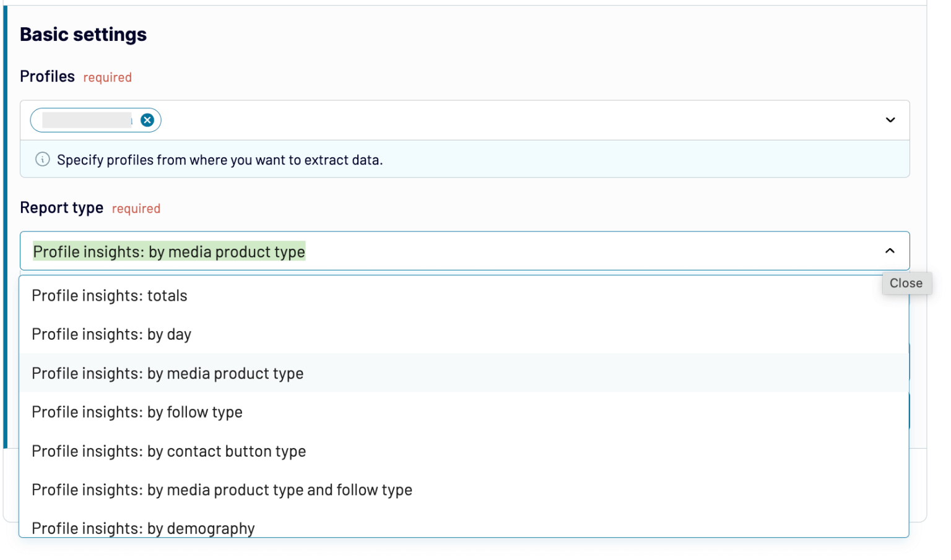The image size is (951, 560).
Task: Select 'by media product type and follow type'
Action: point(222,490)
